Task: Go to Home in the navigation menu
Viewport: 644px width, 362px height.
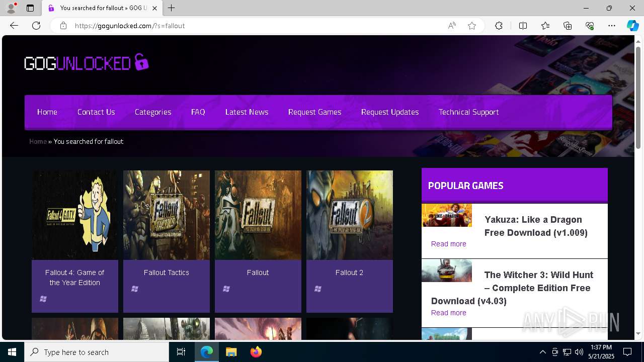Action: pyautogui.click(x=47, y=112)
